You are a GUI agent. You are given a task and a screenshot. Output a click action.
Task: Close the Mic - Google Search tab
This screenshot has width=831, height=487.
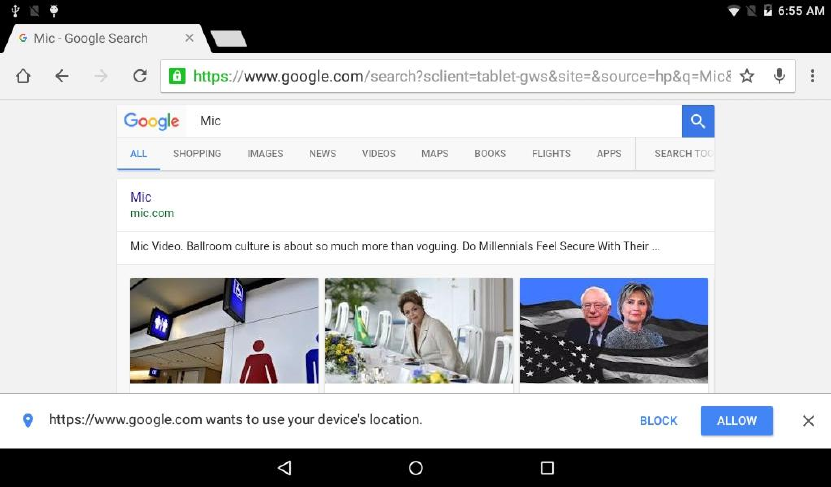click(189, 38)
